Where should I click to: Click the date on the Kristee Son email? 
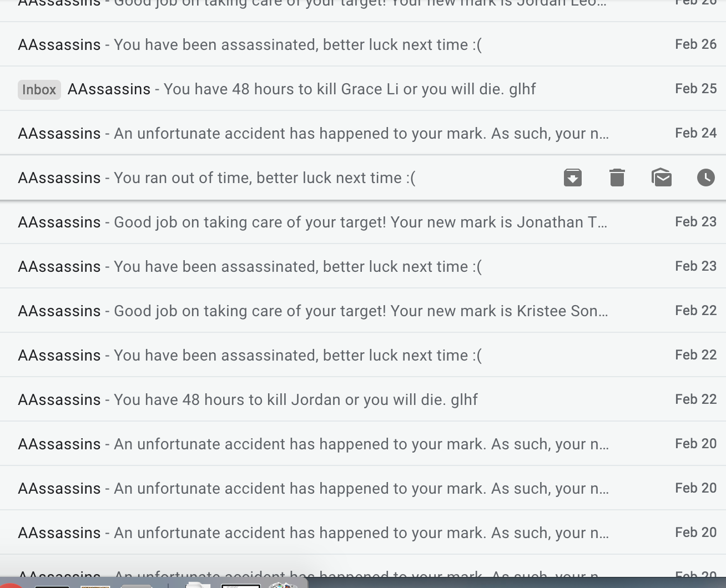pos(695,311)
